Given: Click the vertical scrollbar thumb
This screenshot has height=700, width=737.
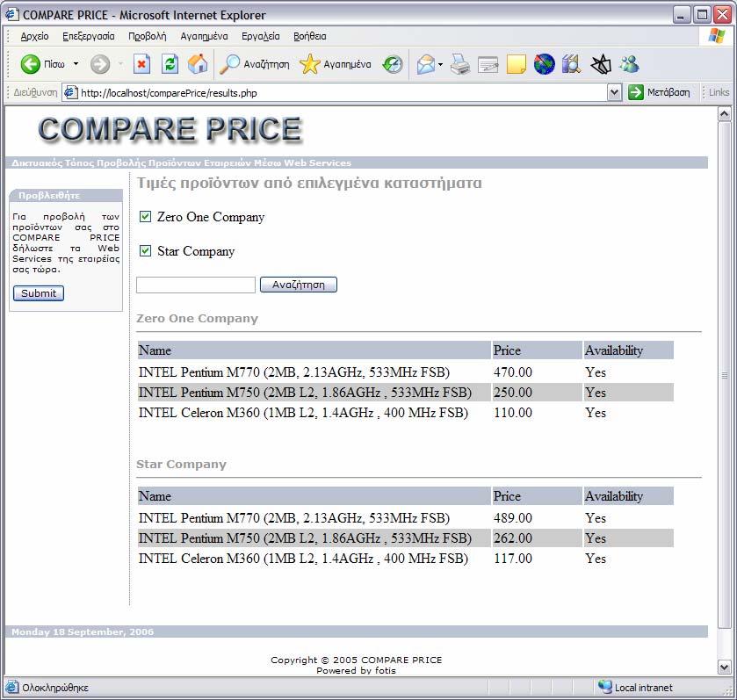Looking at the screenshot, I should 724,375.
